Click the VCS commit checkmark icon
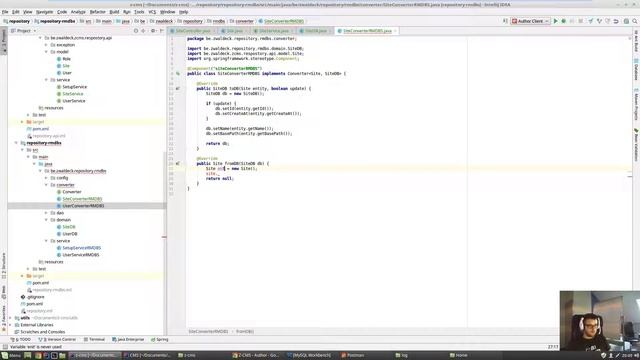 (x=599, y=21)
